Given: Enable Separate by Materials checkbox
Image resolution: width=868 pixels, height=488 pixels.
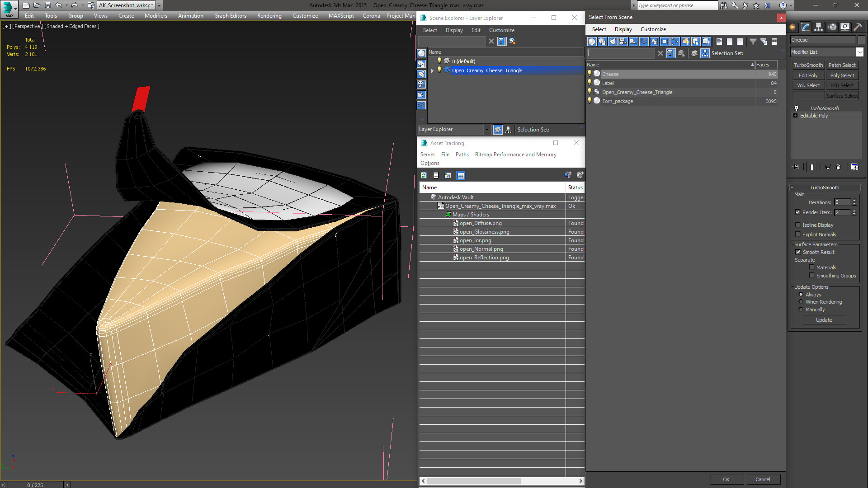Looking at the screenshot, I should 811,267.
